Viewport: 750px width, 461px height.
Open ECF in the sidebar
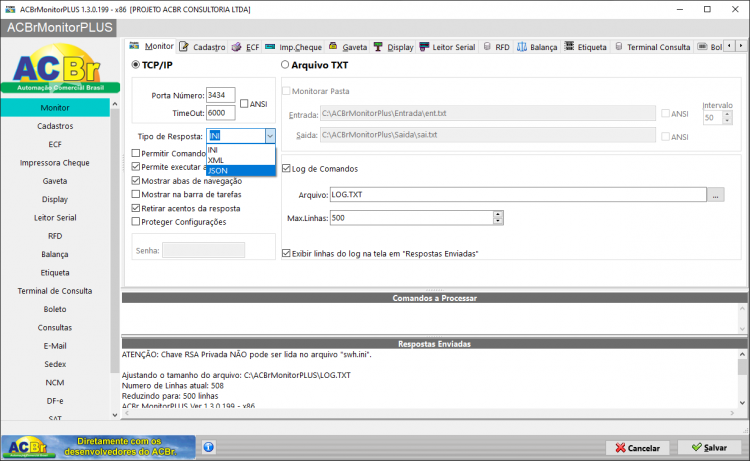tap(55, 144)
